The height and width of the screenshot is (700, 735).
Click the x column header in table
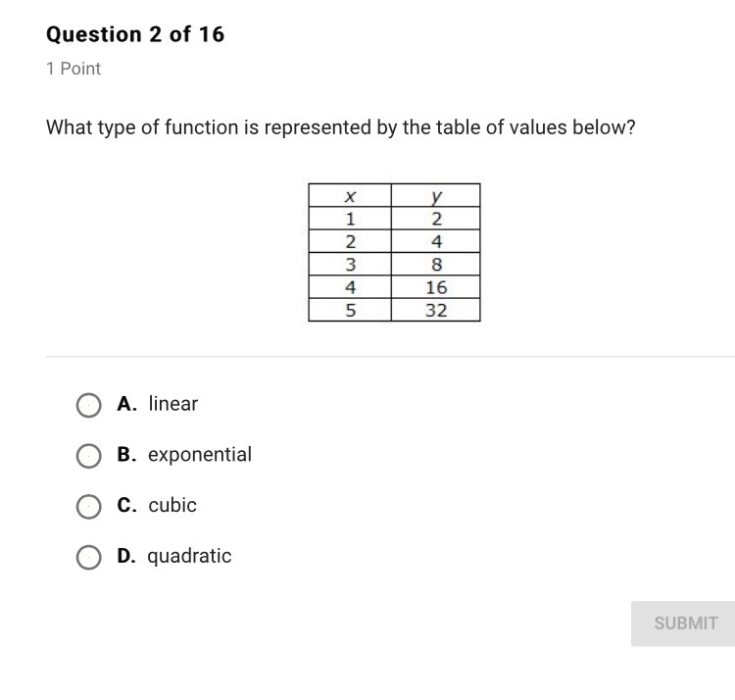350,195
